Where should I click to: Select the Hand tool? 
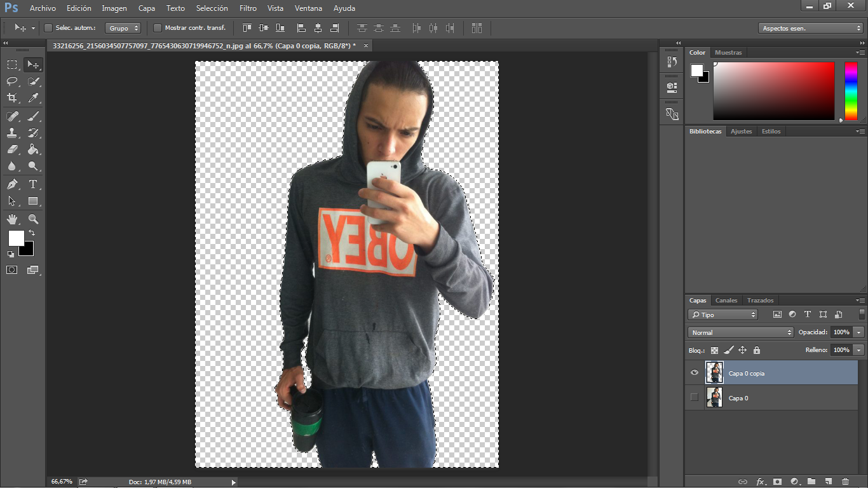click(x=12, y=219)
